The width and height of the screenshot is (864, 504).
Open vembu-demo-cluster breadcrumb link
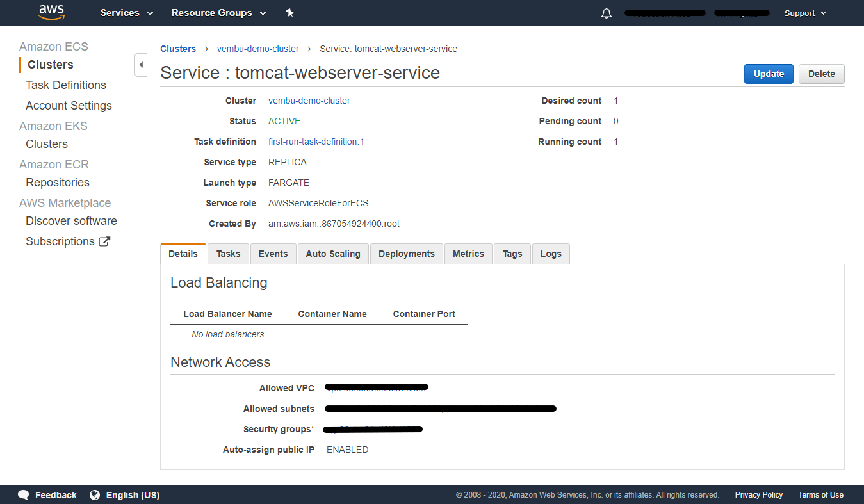click(258, 49)
